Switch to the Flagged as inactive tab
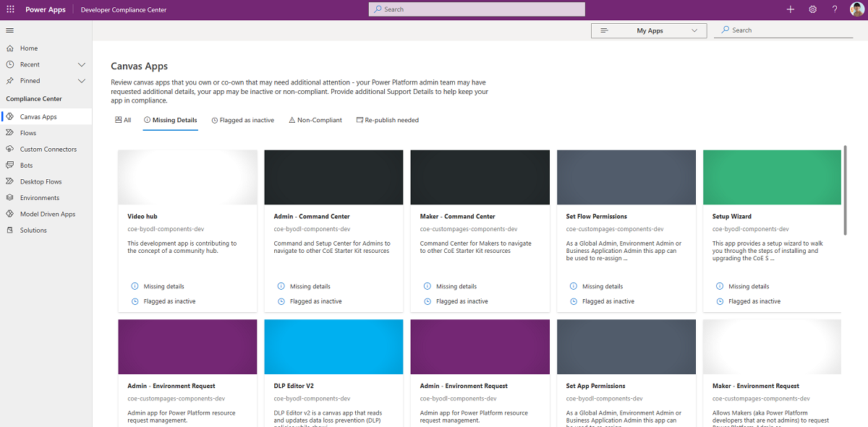This screenshot has width=868, height=427. point(242,120)
